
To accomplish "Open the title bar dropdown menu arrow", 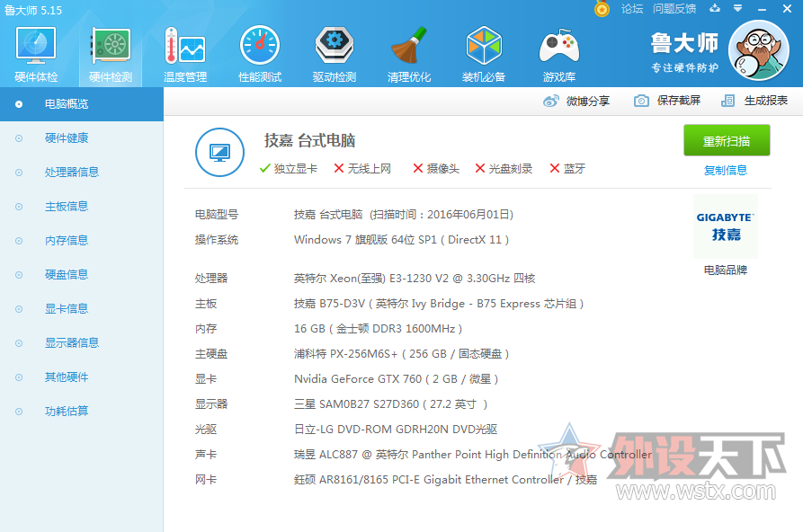I will 738,8.
